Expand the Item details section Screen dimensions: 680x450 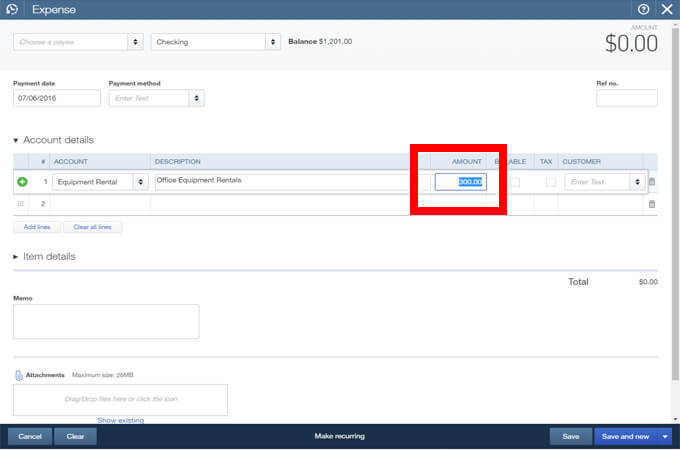pos(16,257)
